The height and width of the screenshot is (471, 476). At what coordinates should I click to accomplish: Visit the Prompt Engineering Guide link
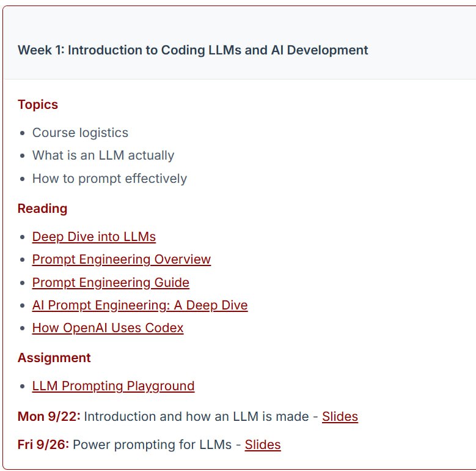(111, 283)
